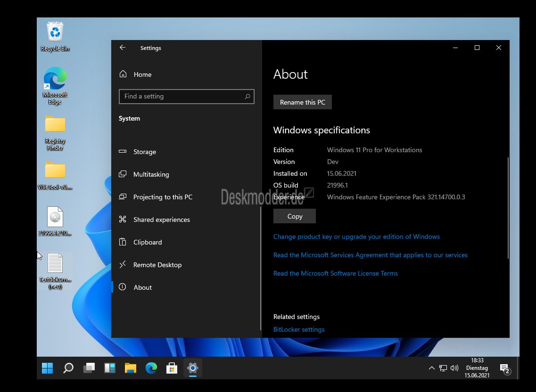Copy the Windows specifications
This screenshot has width=536, height=392.
[x=295, y=216]
